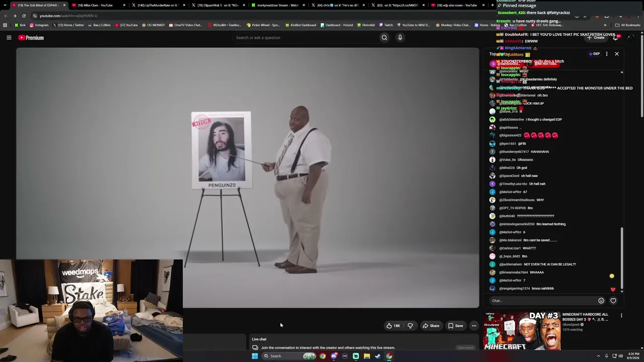Open the Windows Start menu
The image size is (644, 362).
click(255, 356)
